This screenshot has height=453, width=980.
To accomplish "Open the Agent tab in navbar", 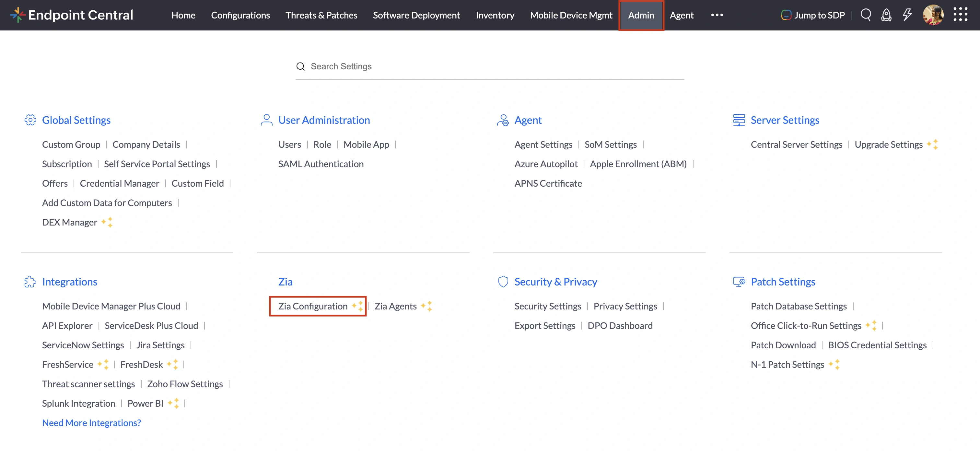I will (x=681, y=15).
